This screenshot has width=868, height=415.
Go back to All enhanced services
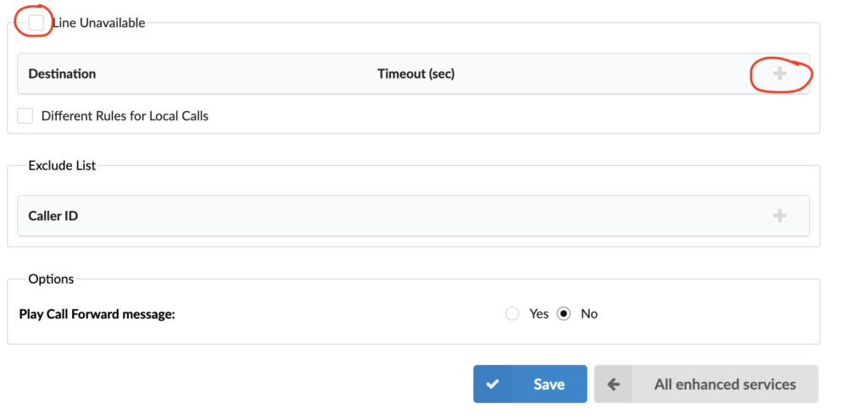[706, 384]
